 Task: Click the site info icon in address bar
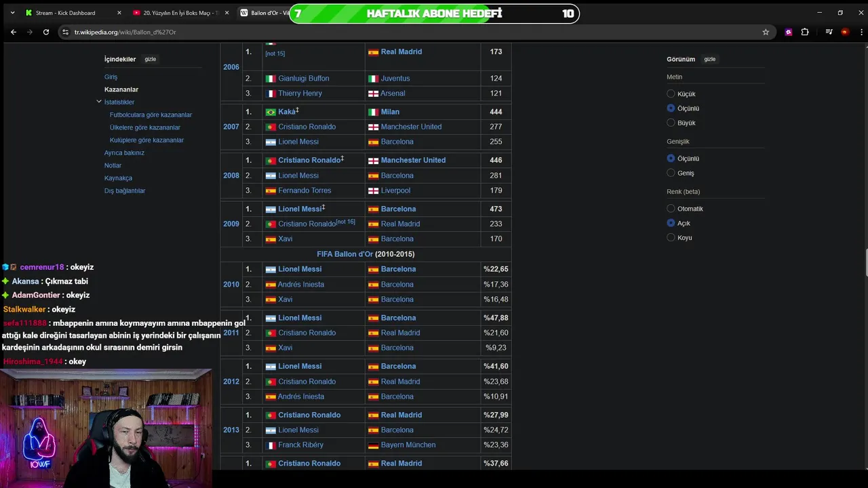[x=66, y=32]
